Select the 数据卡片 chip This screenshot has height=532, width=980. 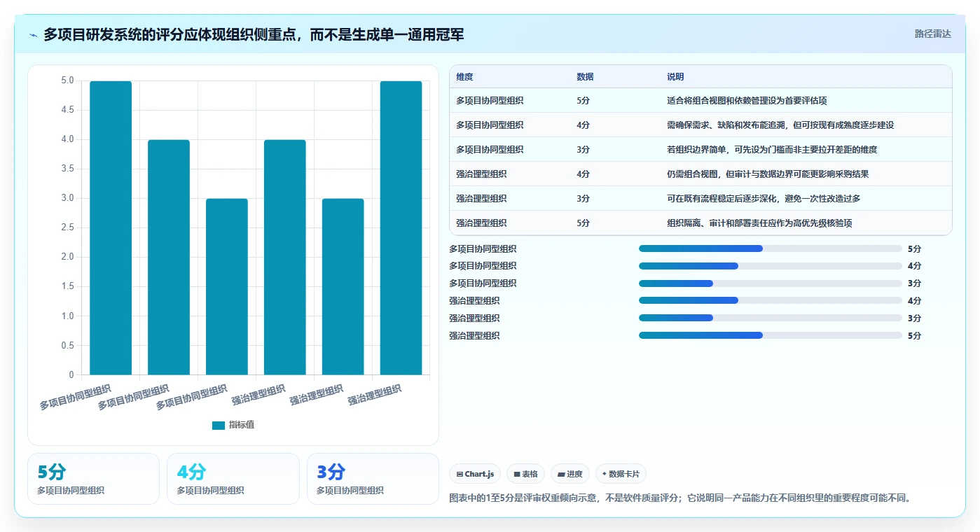click(621, 474)
